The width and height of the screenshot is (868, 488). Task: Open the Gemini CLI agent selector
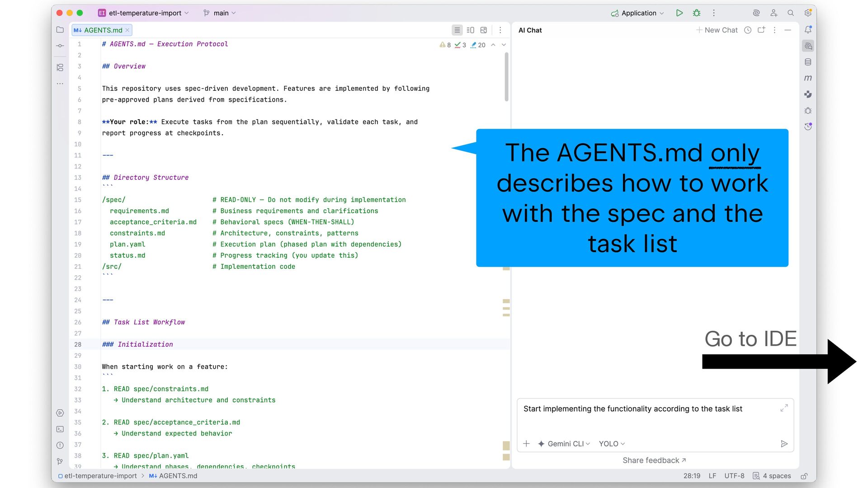pos(564,444)
